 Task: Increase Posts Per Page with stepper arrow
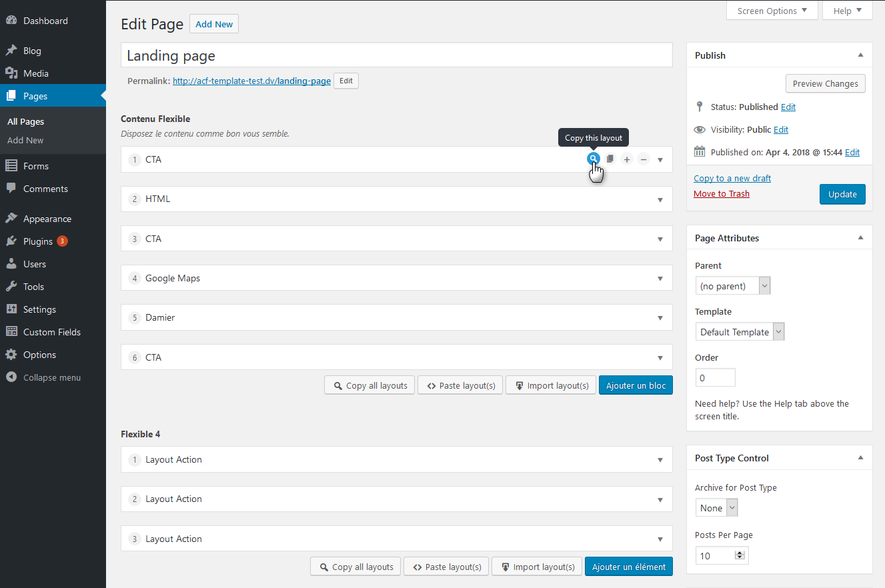pos(740,553)
